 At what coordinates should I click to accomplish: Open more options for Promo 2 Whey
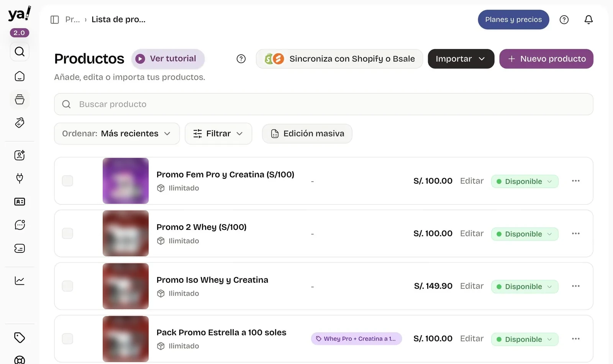[575, 233]
